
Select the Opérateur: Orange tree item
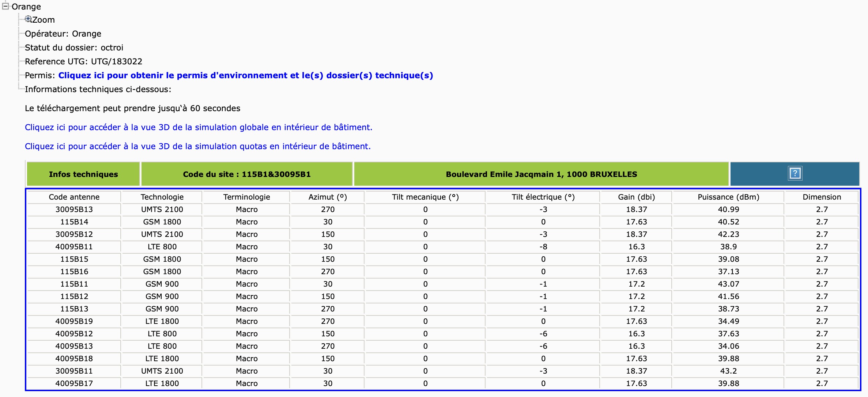click(63, 34)
